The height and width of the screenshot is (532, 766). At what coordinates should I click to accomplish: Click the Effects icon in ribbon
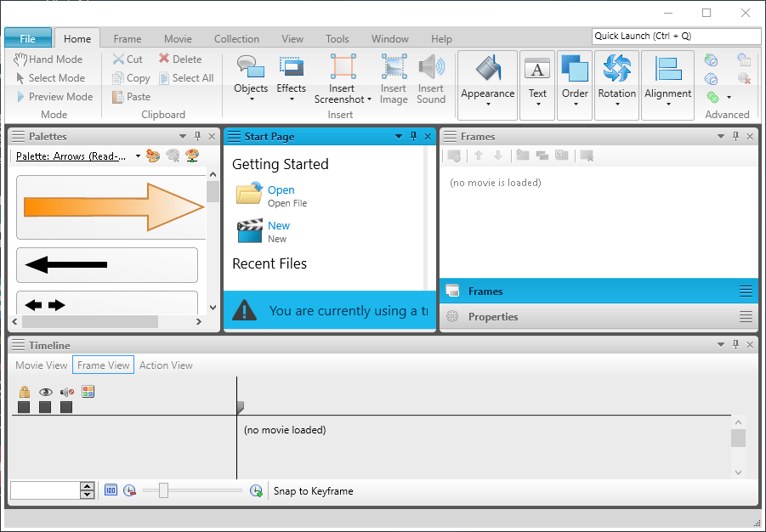(x=291, y=66)
